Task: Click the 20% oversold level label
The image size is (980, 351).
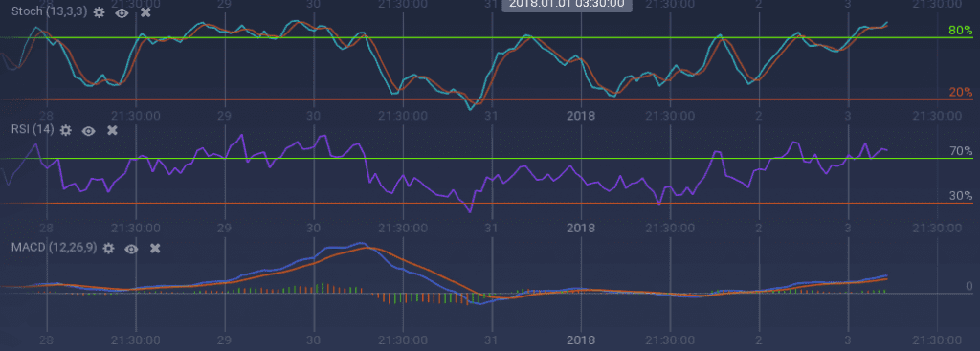Action: coord(961,93)
